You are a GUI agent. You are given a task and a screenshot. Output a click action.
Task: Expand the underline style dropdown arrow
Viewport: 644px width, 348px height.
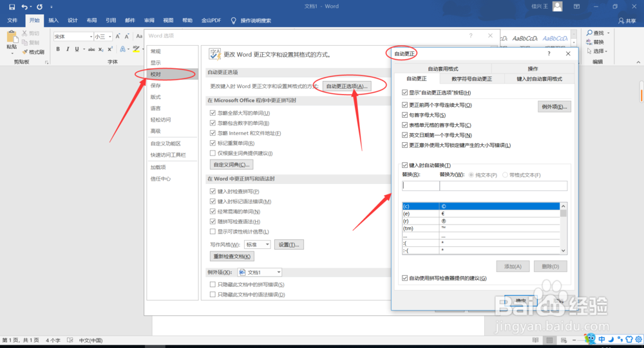click(x=84, y=50)
